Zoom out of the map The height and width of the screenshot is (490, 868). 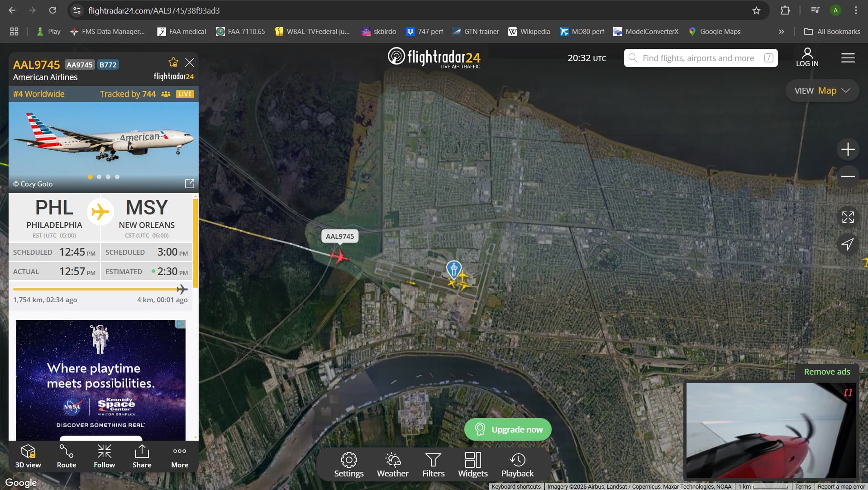848,176
